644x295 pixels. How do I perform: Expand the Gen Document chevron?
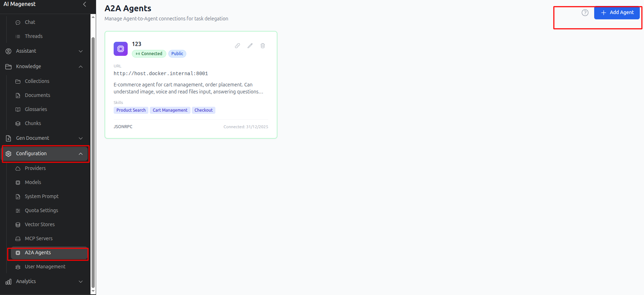point(81,138)
